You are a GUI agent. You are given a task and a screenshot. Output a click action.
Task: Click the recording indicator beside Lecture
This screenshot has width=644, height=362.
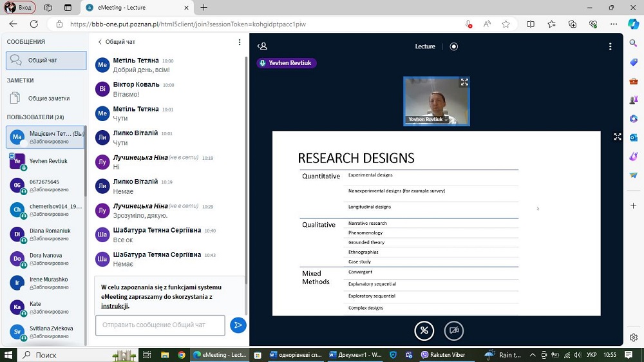[x=454, y=46]
